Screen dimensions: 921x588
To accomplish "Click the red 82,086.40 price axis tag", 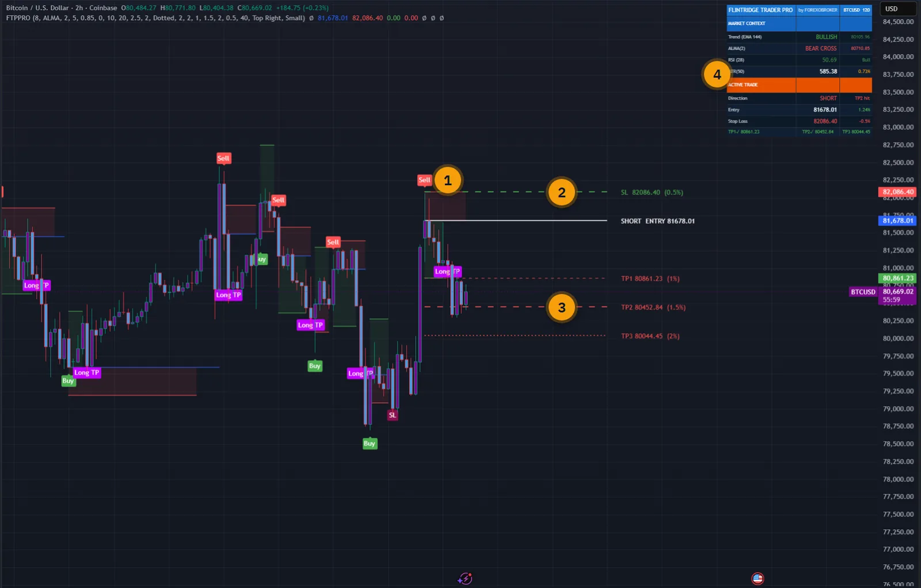I will click(x=898, y=192).
